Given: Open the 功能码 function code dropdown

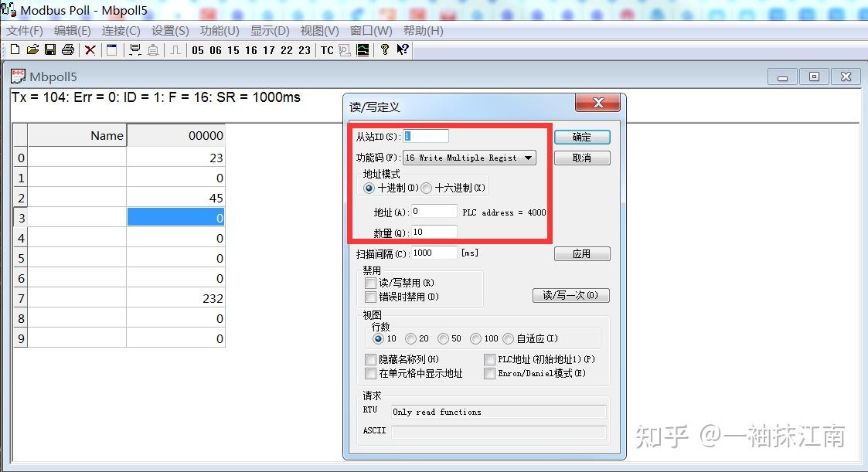Looking at the screenshot, I should [529, 158].
